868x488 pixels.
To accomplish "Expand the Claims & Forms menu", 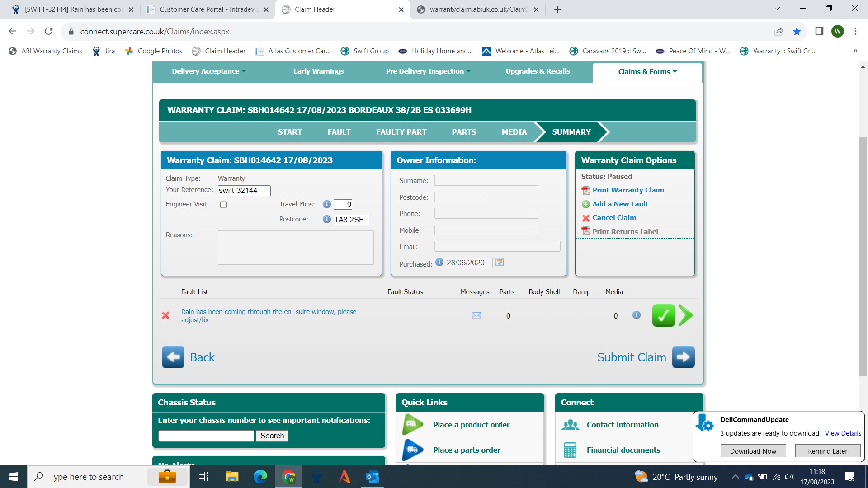I will coord(647,72).
